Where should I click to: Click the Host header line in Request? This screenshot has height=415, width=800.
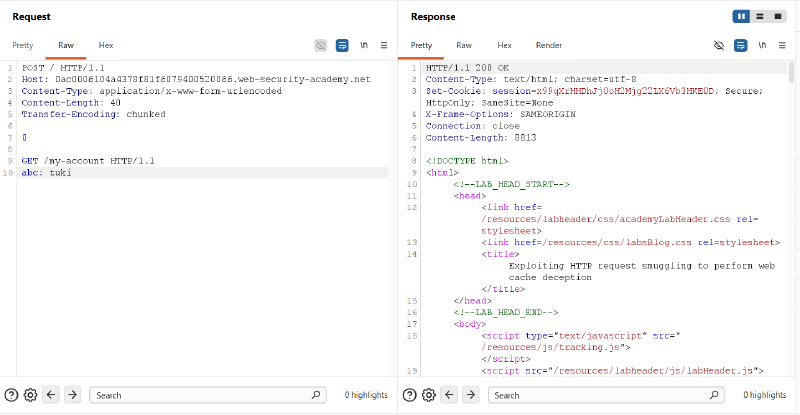[x=196, y=79]
